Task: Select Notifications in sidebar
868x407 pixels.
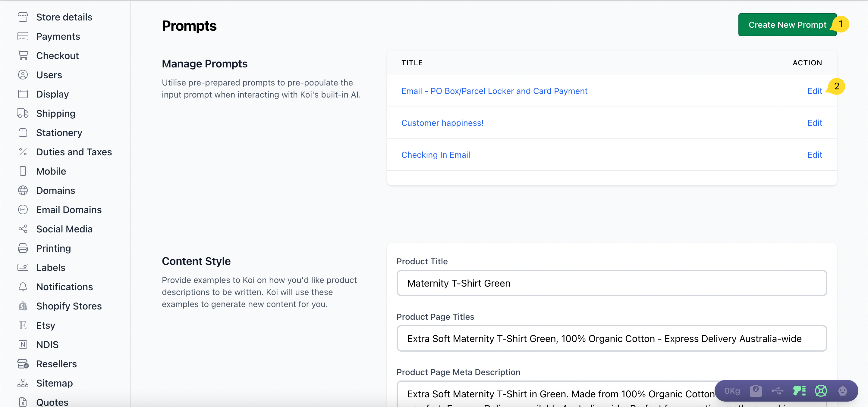Action: click(64, 287)
